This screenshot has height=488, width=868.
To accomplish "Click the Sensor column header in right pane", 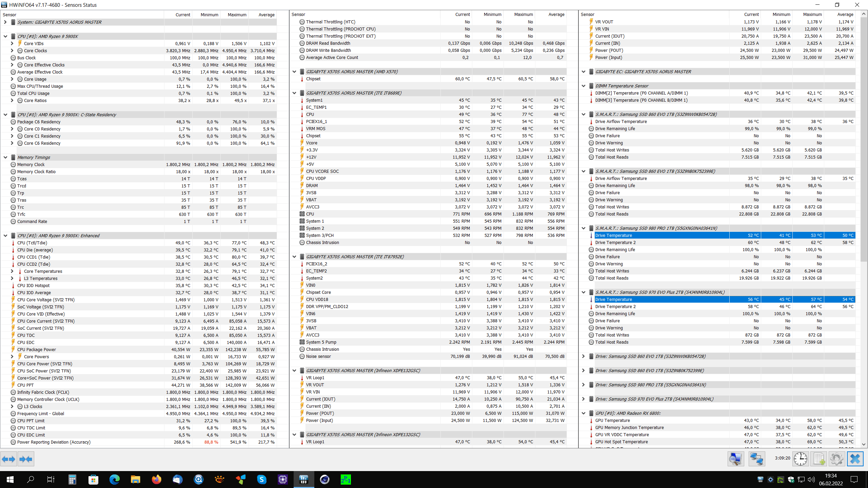I will pos(654,15).
